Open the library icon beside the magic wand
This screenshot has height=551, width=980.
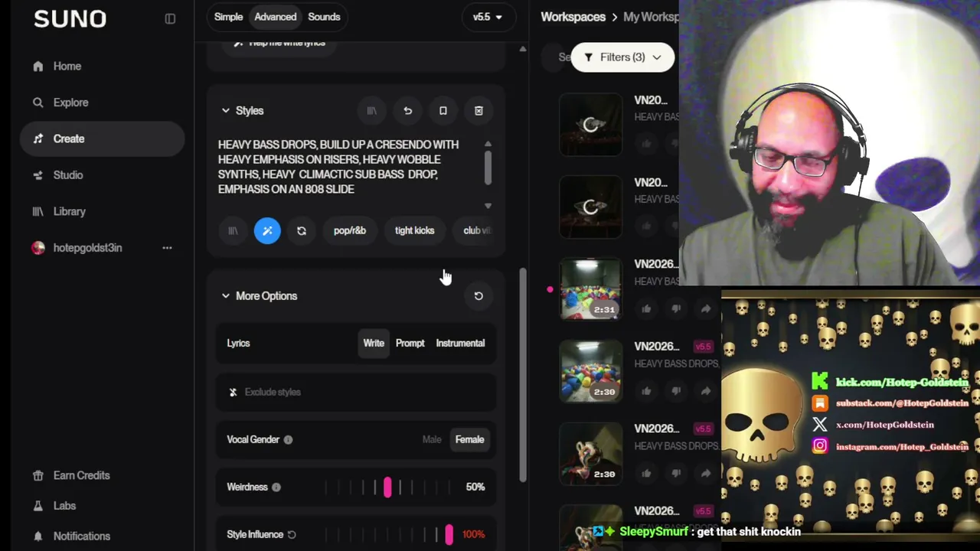pos(233,230)
